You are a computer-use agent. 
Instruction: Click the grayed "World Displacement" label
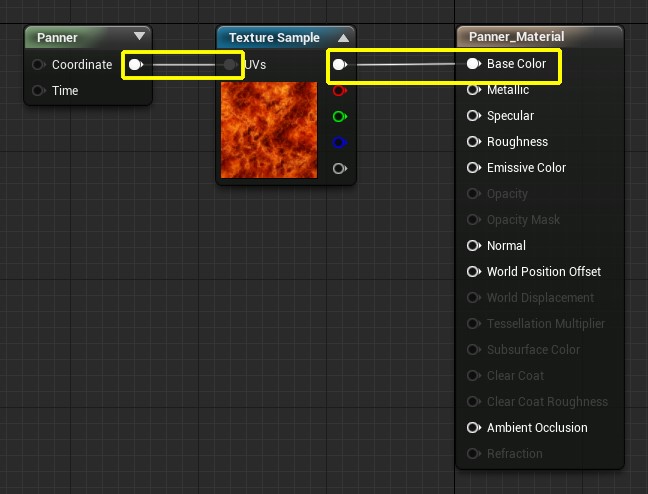click(540, 298)
